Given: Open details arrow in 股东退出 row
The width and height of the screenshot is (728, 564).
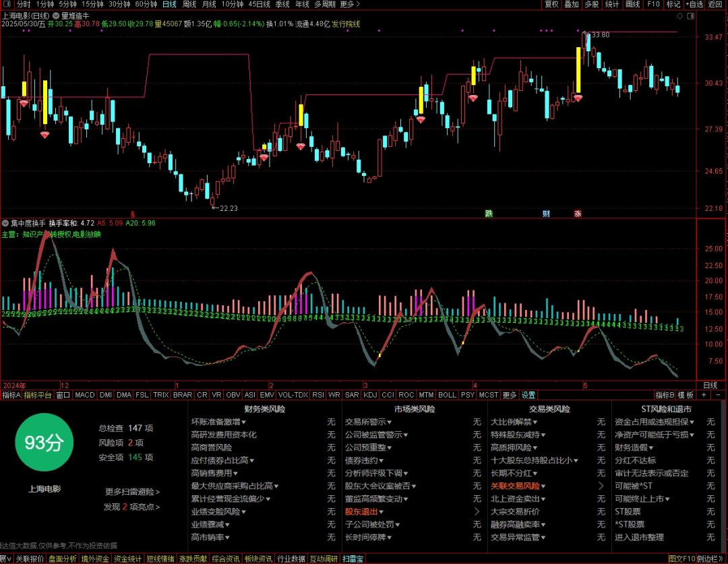Looking at the screenshot, I should (477, 511).
